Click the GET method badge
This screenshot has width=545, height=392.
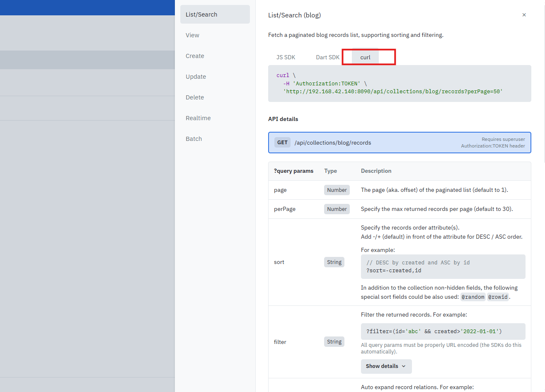tap(282, 143)
